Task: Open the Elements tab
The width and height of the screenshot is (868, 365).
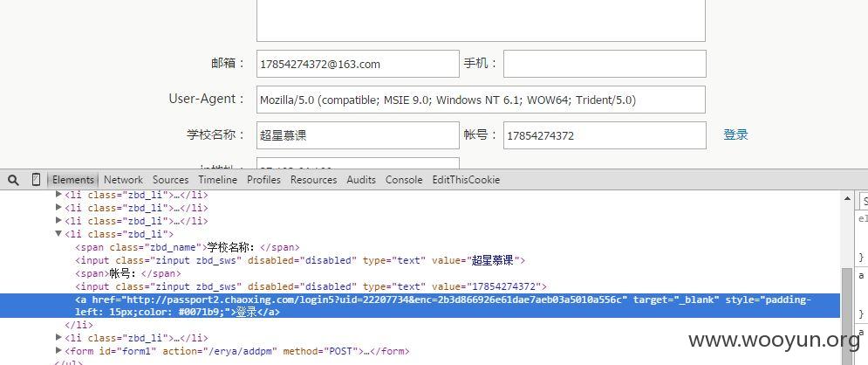Action: 73,180
